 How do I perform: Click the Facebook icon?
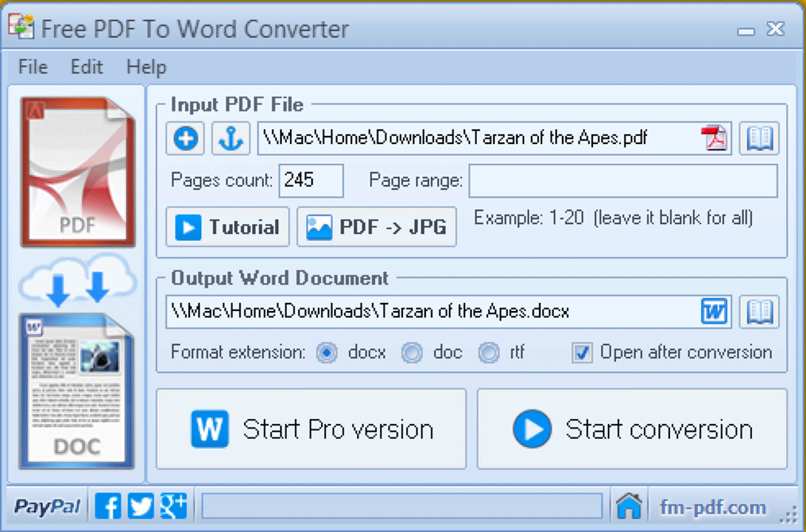tap(109, 506)
